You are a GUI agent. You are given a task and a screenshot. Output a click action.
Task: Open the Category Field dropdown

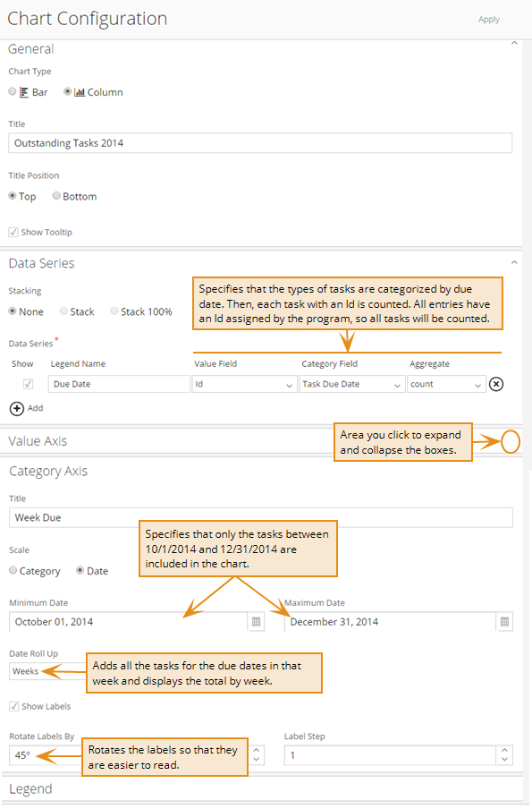(x=351, y=384)
